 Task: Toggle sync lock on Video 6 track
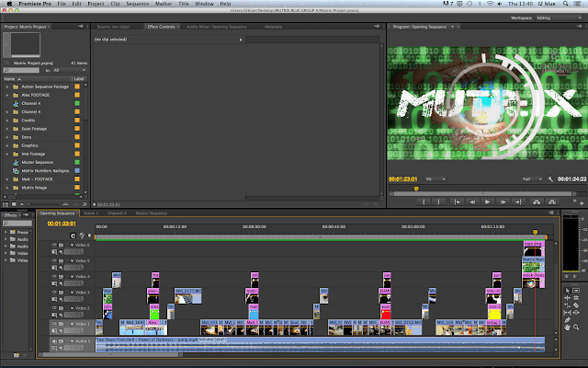point(62,245)
